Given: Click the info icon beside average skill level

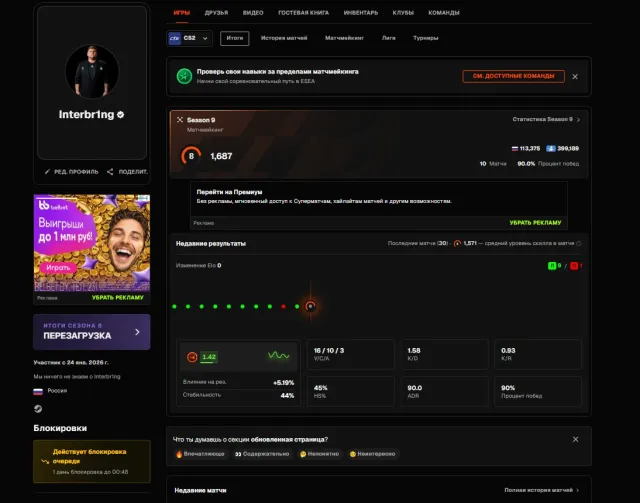Looking at the screenshot, I should pos(579,243).
